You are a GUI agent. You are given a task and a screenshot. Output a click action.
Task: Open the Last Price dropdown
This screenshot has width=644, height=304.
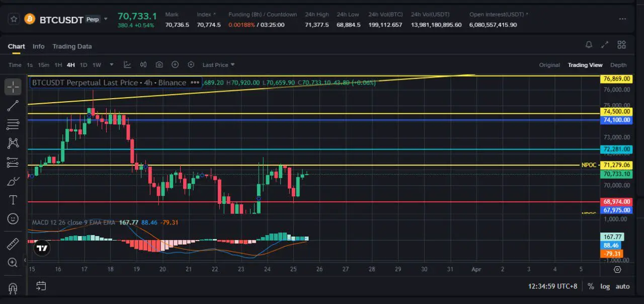point(218,65)
